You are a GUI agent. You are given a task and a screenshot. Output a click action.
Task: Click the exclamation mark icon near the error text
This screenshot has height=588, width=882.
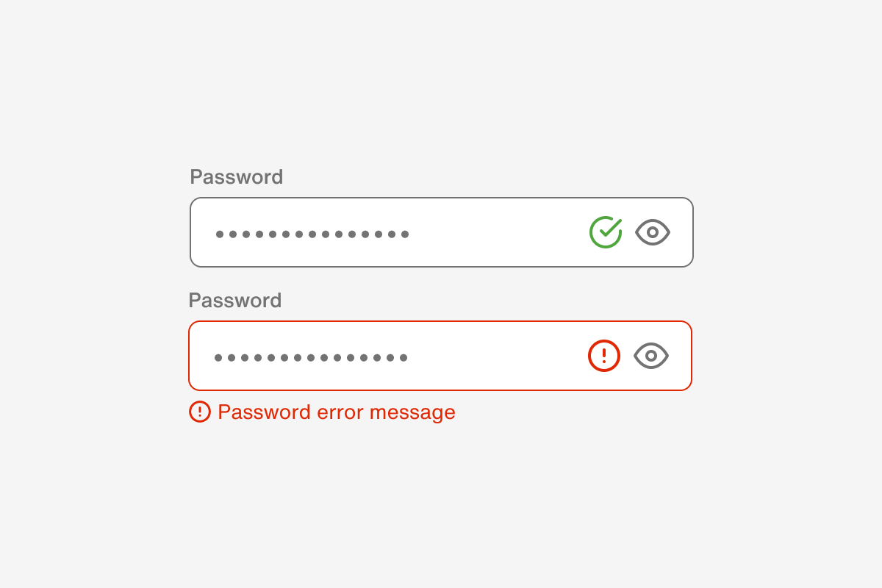[x=199, y=412]
